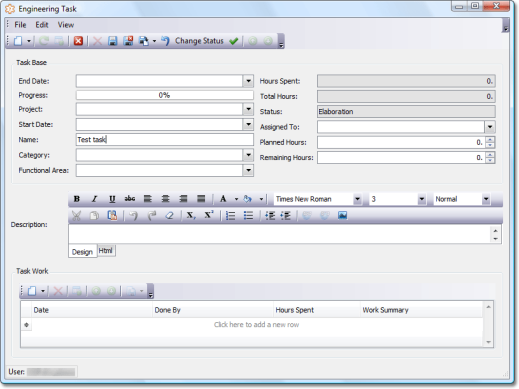The height and width of the screenshot is (389, 519).
Task: Decrease Remaining Hours with the down spinner
Action: tap(490, 161)
